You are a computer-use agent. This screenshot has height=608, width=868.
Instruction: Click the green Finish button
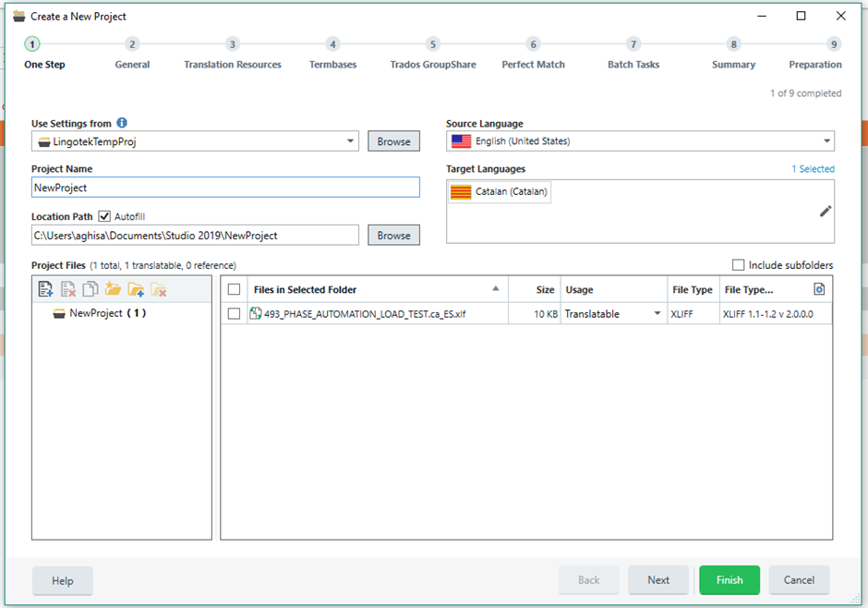click(x=729, y=579)
